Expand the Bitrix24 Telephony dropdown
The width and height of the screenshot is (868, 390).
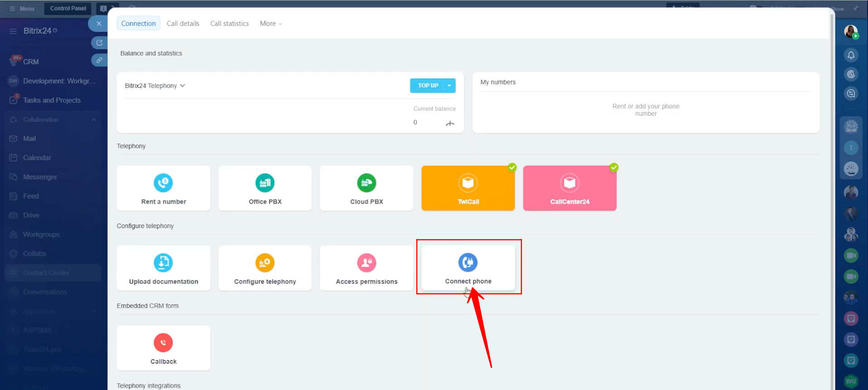click(155, 86)
